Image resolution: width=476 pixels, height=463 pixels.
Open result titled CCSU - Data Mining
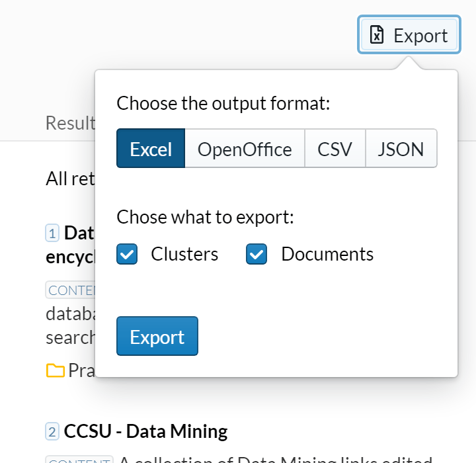[x=145, y=431]
